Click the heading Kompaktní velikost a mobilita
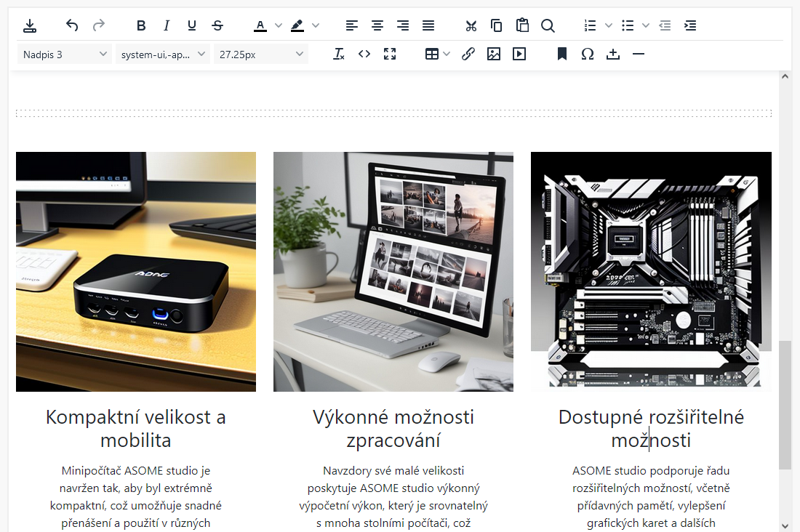The image size is (800, 532). click(136, 429)
